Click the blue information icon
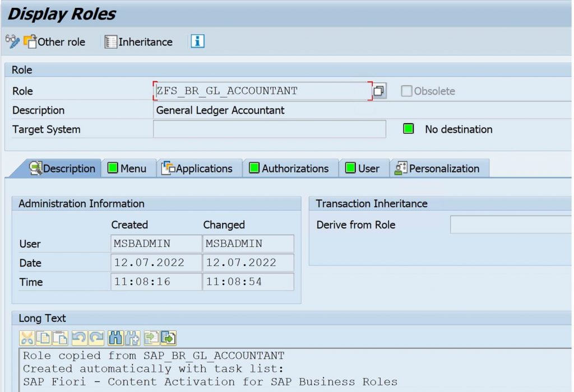Screen dimensions: 574x392 coord(197,41)
